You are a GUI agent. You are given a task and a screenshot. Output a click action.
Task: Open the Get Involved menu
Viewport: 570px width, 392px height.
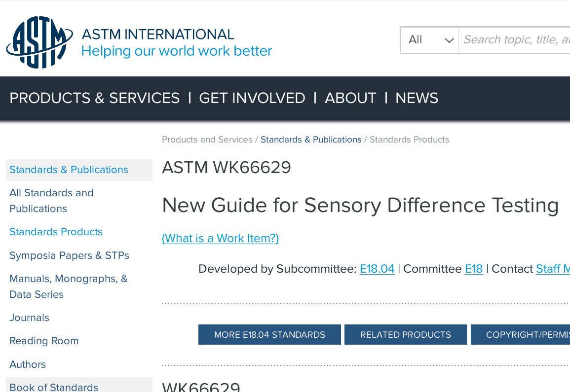252,98
